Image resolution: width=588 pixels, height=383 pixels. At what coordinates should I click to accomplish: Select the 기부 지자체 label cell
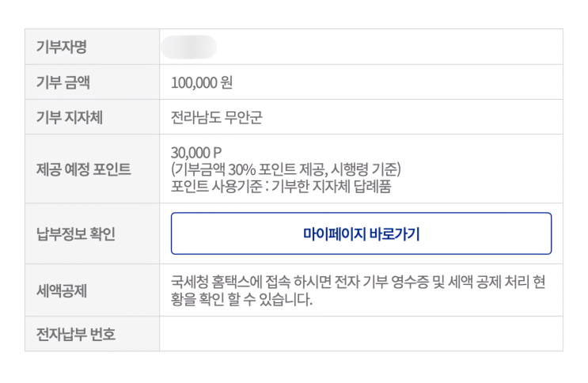pyautogui.click(x=70, y=118)
